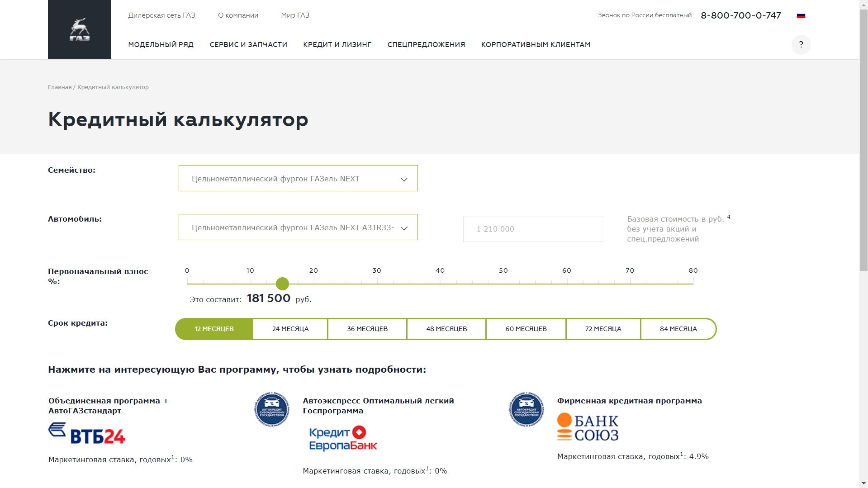868x488 pixels.
Task: Select 24 месяца credit term
Action: click(x=290, y=329)
